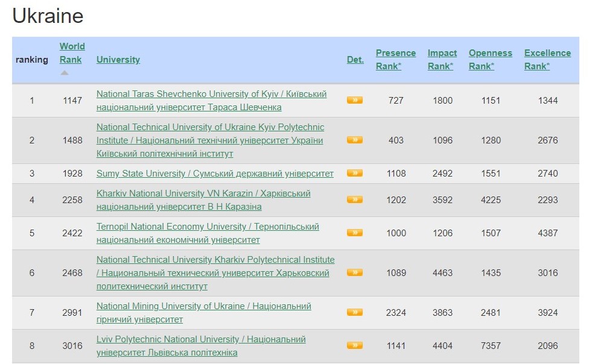Select impact rank value 4463

(x=442, y=272)
